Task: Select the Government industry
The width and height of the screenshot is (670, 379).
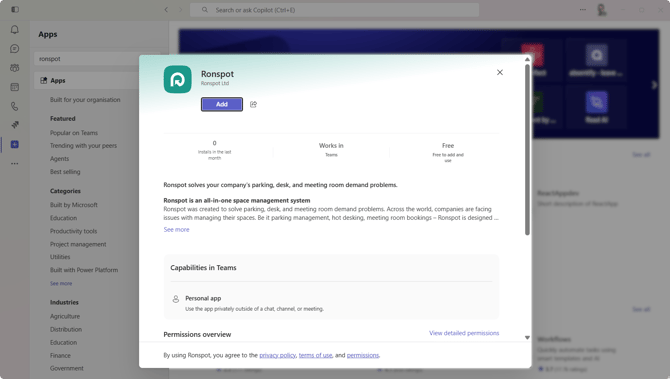Action: (67, 368)
